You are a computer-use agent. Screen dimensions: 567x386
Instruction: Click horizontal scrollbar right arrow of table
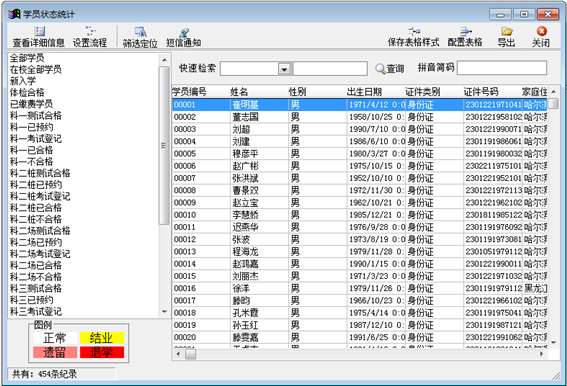(x=541, y=354)
